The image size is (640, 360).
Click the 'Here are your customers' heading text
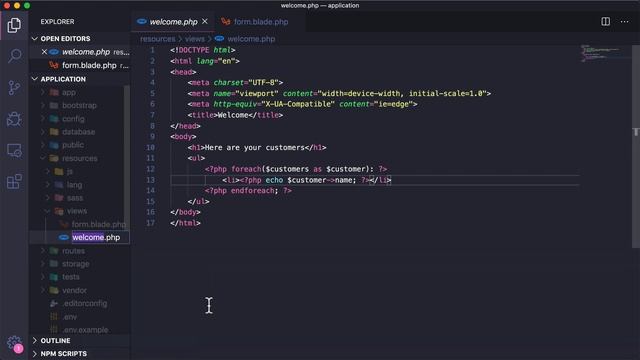pos(255,147)
